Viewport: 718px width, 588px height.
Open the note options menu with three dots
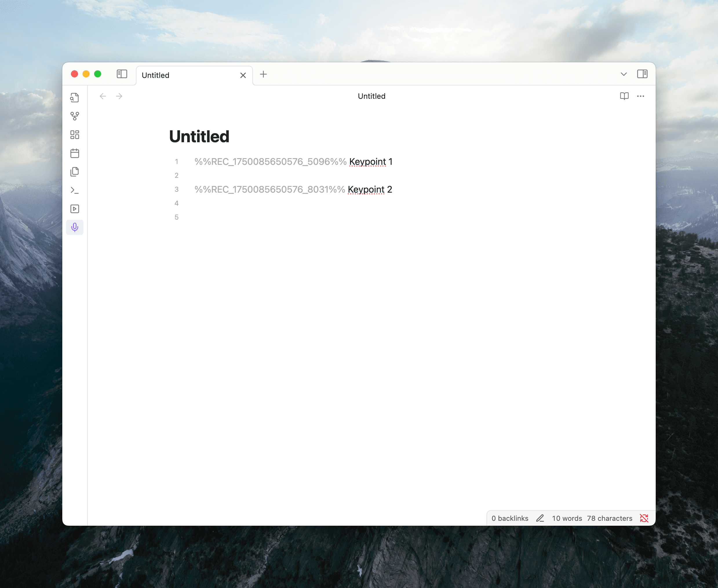click(x=640, y=96)
